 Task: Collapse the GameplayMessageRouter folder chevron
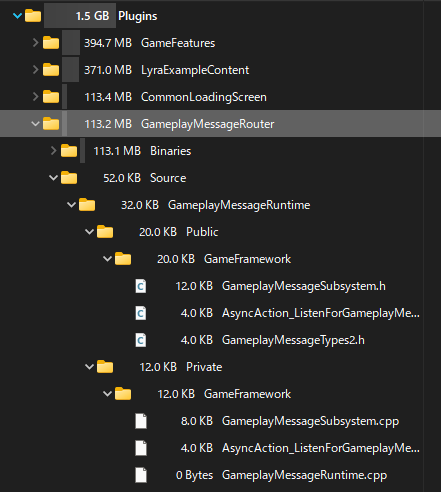[35, 124]
